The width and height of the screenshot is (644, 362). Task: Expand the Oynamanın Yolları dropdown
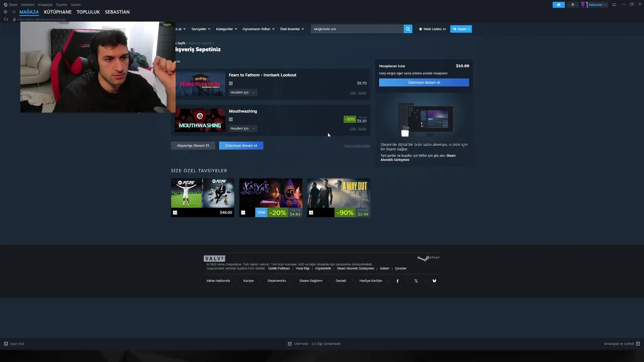pos(259,29)
